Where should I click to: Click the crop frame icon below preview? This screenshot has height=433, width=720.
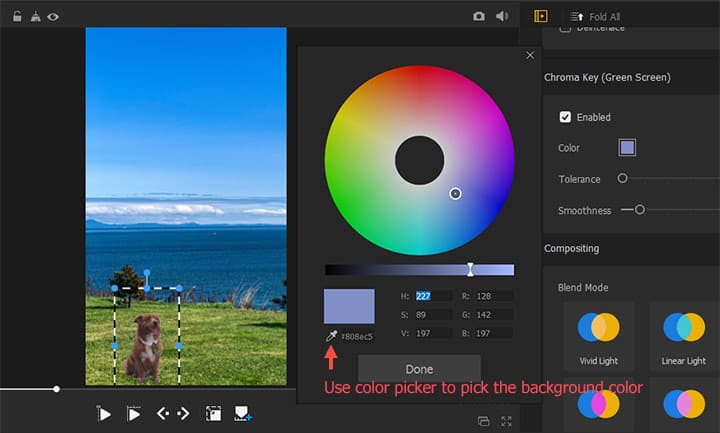pos(213,413)
